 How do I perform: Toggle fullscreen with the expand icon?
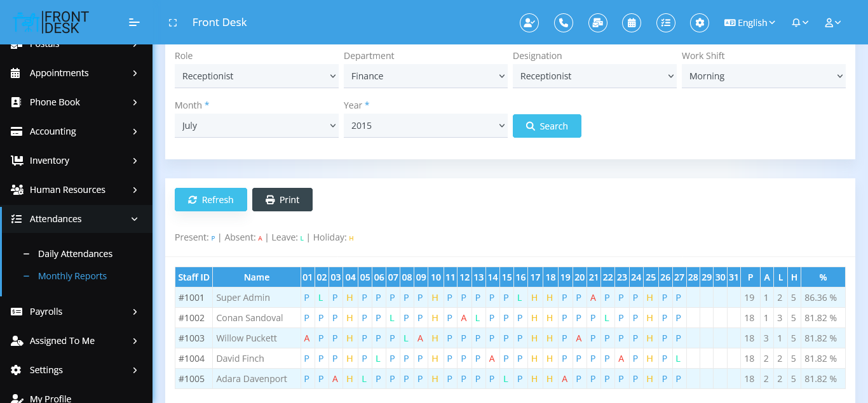(x=172, y=23)
